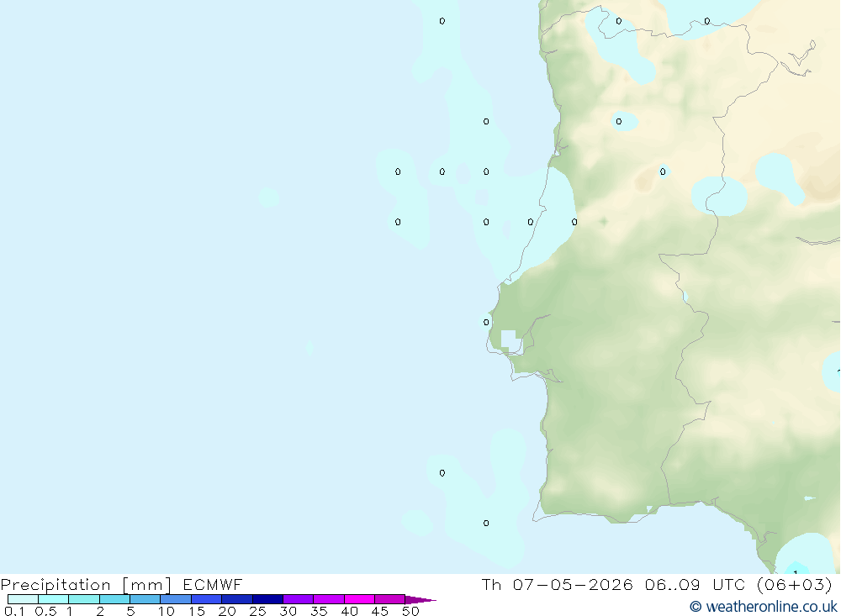Click the 1–2 mm legend color swatch
This screenshot has height=616, width=841.
84,599
